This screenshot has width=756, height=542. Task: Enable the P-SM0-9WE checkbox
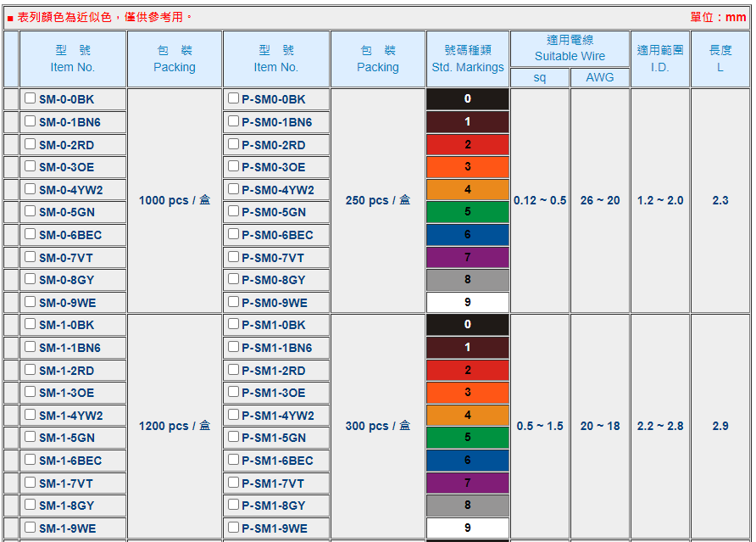(x=234, y=302)
